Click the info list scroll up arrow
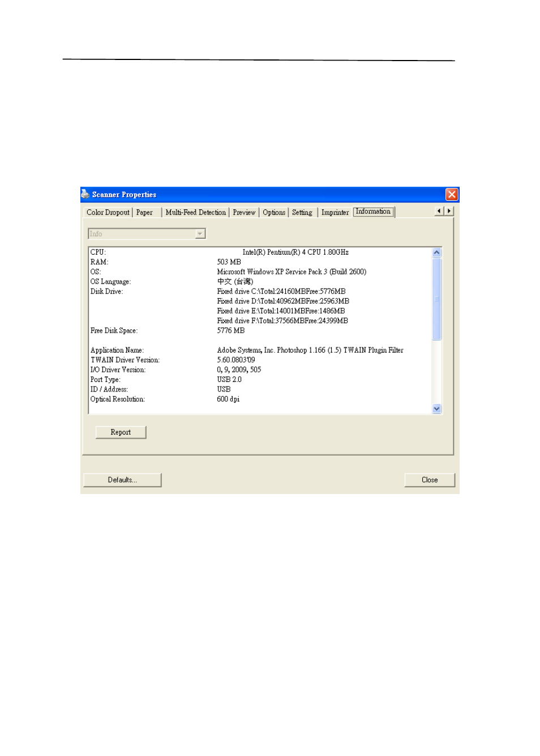This screenshot has width=540, height=756. click(x=436, y=253)
